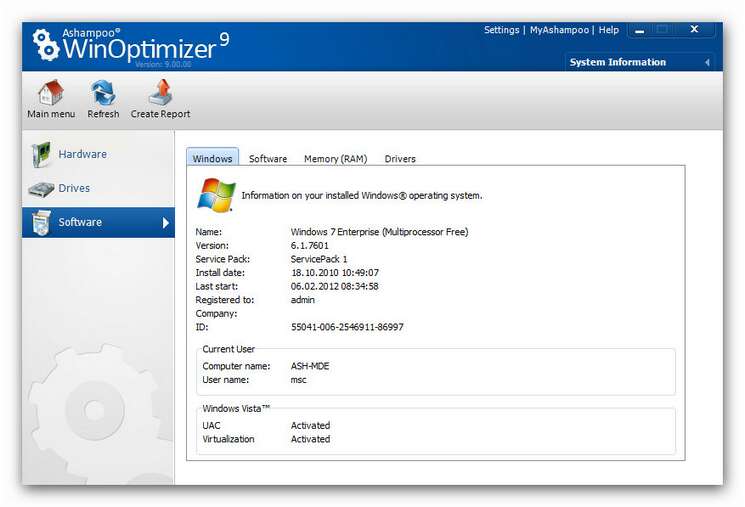Screen dimensions: 745x507
Task: Click the Refresh arrows icon
Action: (x=103, y=93)
